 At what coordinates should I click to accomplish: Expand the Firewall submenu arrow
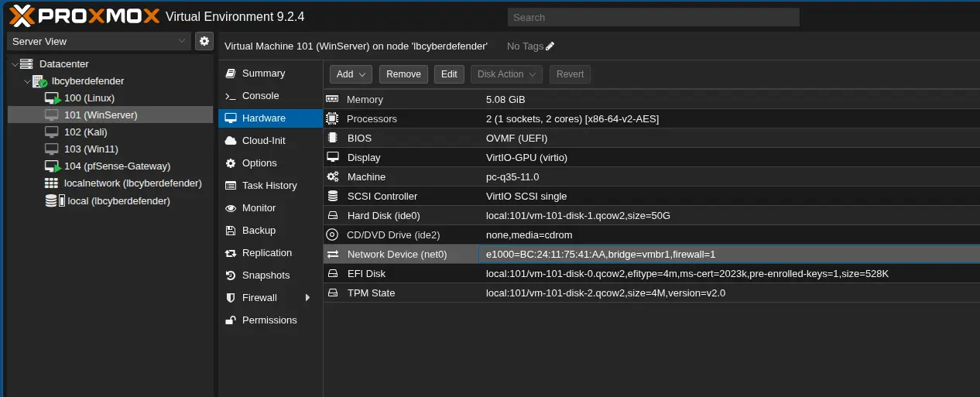[x=308, y=298]
